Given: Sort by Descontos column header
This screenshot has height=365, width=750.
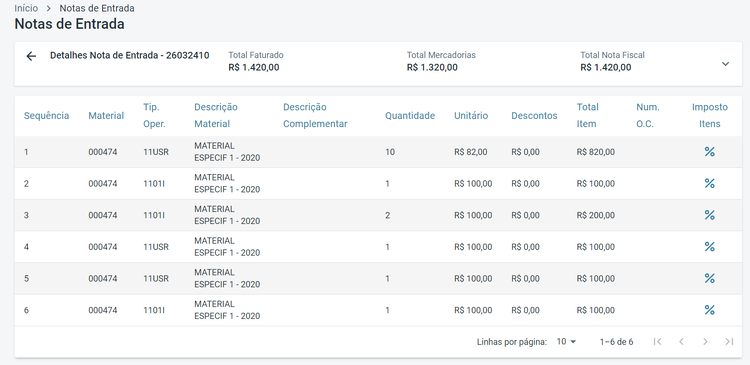Looking at the screenshot, I should click(x=534, y=116).
